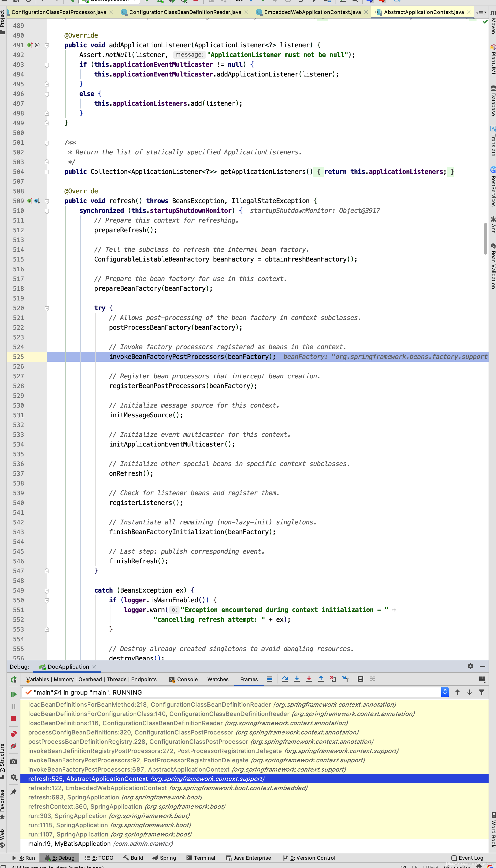Toggle Mute Breakpoints icon
Image resolution: width=496 pixels, height=868 pixels.
click(14, 746)
